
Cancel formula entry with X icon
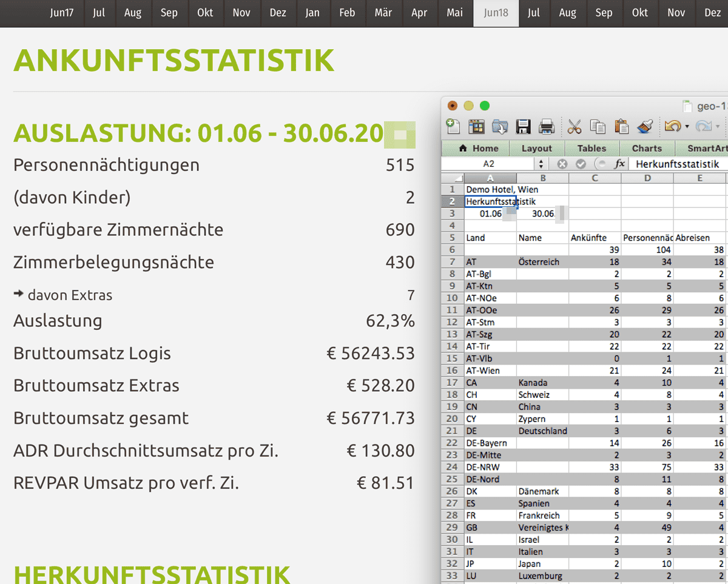(562, 164)
